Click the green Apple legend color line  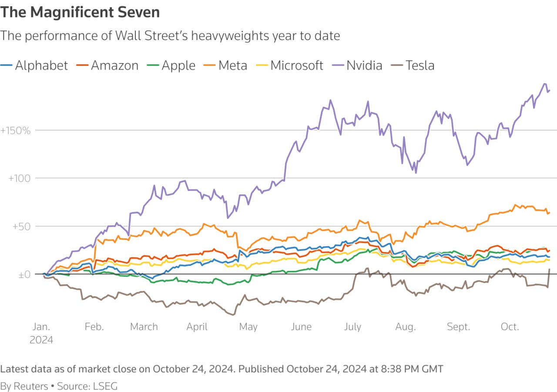pyautogui.click(x=153, y=66)
